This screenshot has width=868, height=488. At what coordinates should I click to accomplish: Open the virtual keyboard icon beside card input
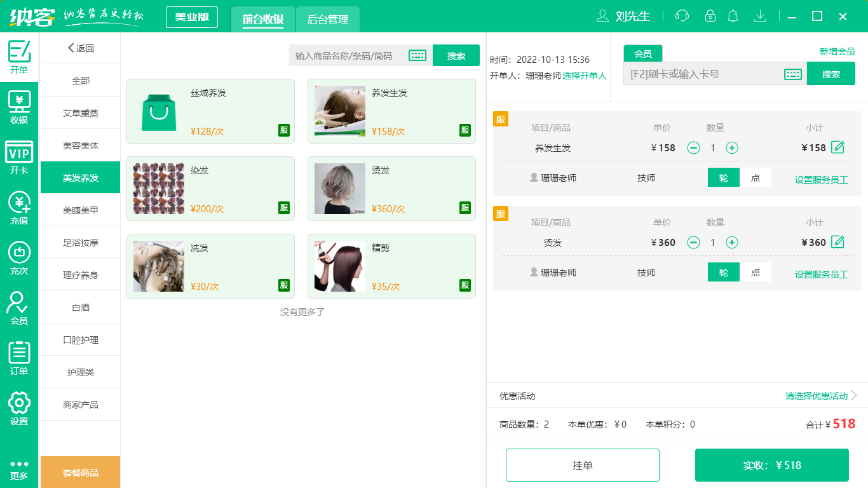792,73
